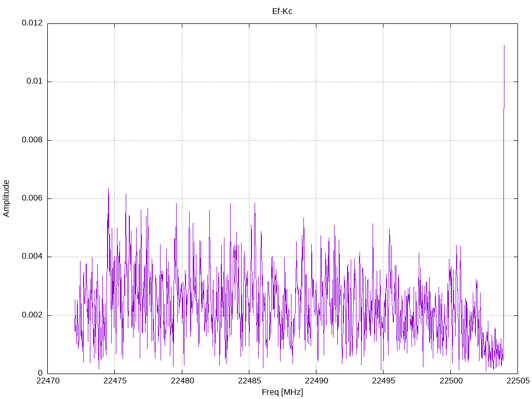Click the x-axis tick label 22490
This screenshot has width=532, height=399.
pyautogui.click(x=316, y=381)
